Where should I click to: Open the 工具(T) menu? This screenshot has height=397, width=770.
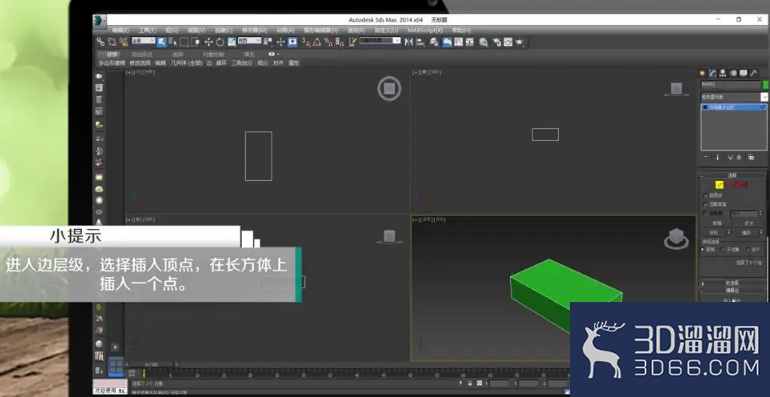pyautogui.click(x=147, y=30)
